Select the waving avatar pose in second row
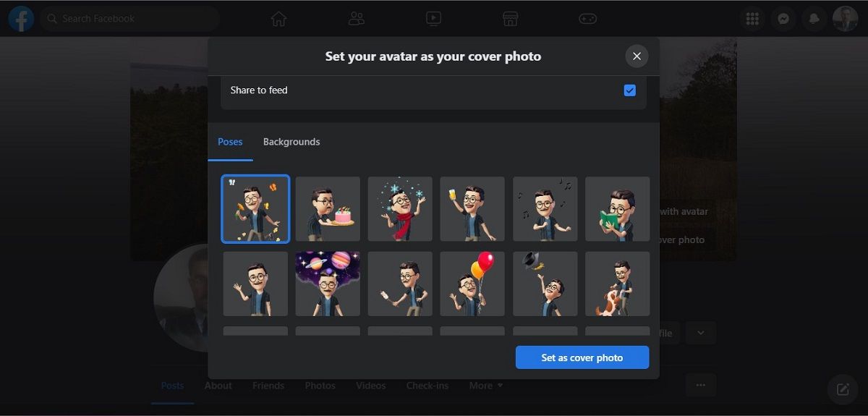 click(x=255, y=284)
